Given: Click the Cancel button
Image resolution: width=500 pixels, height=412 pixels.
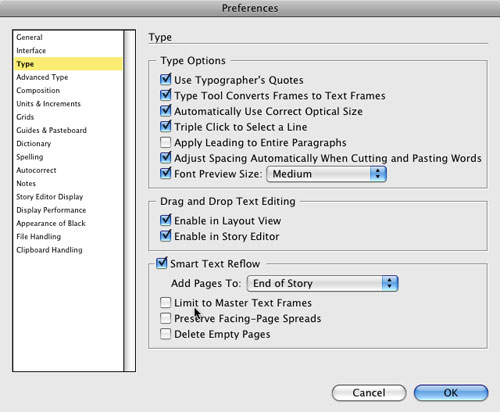Looking at the screenshot, I should tap(369, 393).
